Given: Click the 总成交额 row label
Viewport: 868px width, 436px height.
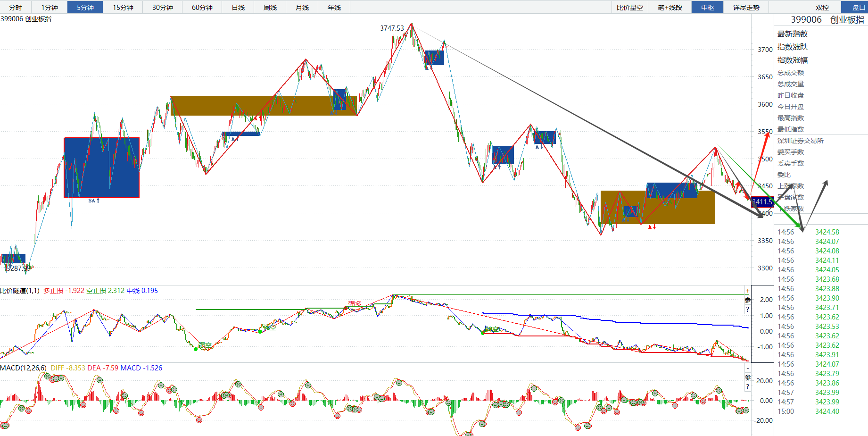Looking at the screenshot, I should pos(791,73).
